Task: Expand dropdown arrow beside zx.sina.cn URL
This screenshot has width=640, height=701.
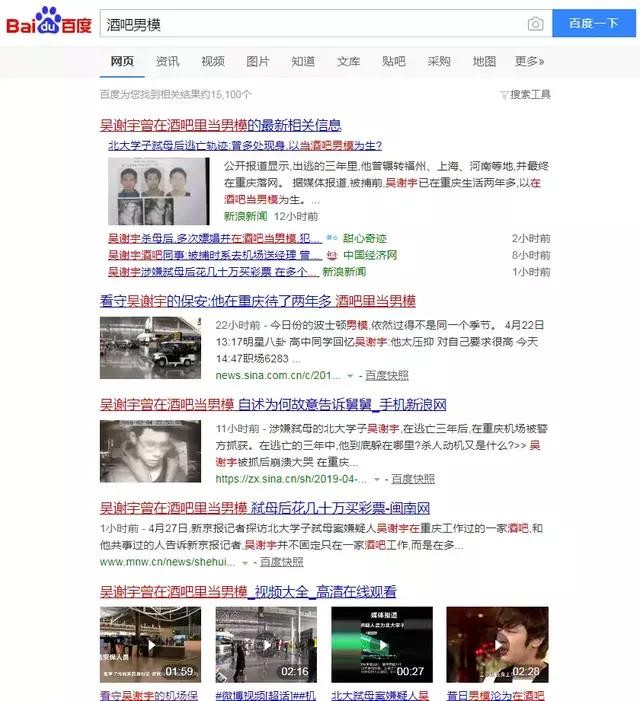Action: (x=377, y=480)
